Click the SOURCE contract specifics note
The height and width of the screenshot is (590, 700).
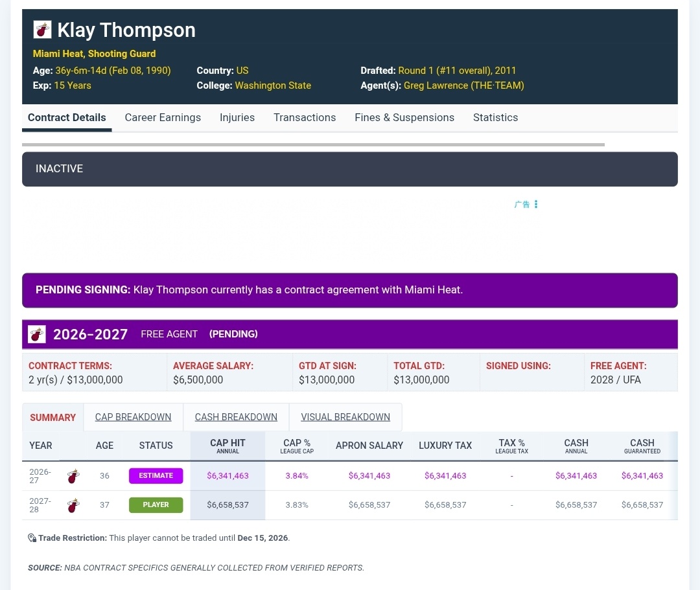point(196,568)
